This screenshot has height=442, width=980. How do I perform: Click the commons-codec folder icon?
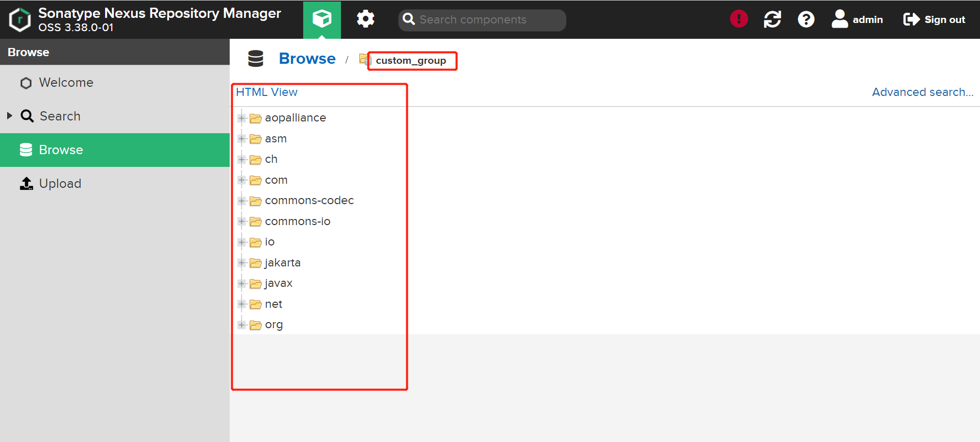[255, 201]
